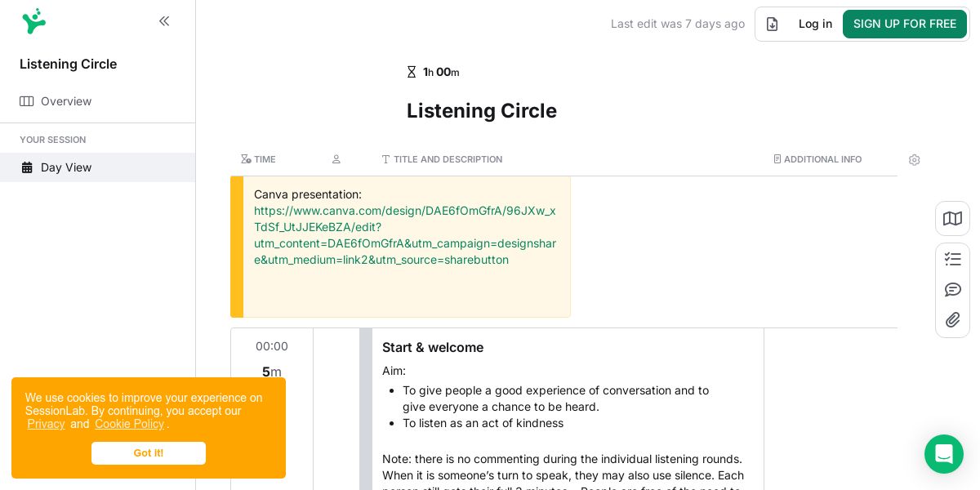980x490 pixels.
Task: Click the Log in link
Action: click(815, 24)
